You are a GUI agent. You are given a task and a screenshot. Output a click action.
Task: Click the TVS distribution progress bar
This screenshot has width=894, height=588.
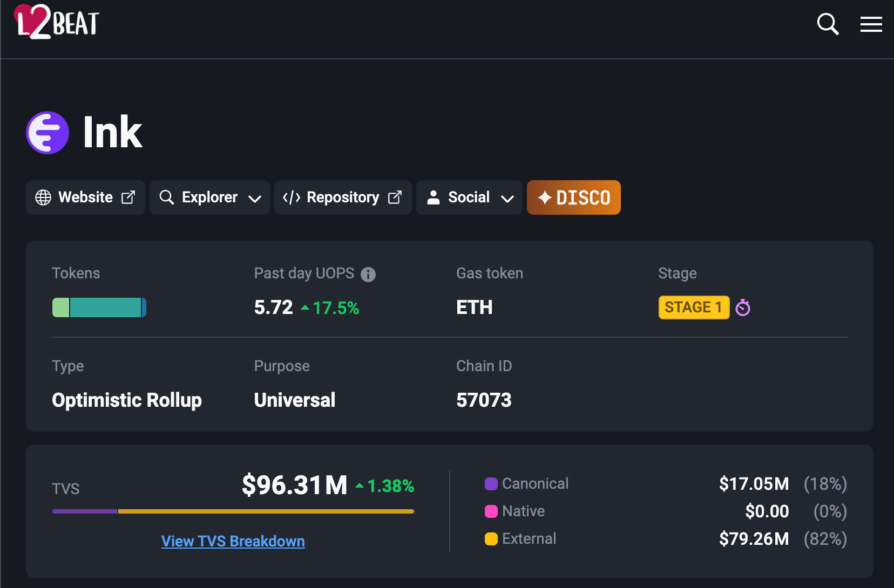click(232, 511)
